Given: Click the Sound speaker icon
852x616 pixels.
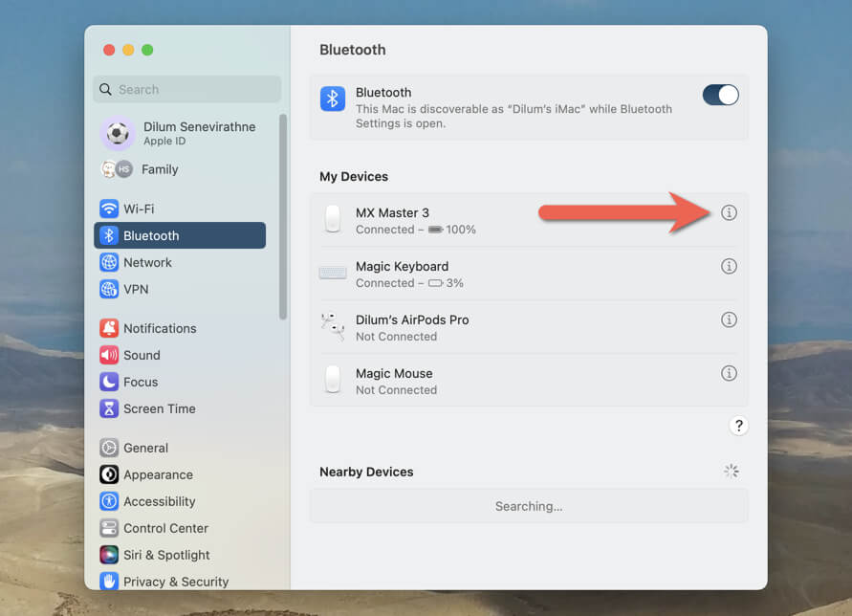Looking at the screenshot, I should (109, 355).
